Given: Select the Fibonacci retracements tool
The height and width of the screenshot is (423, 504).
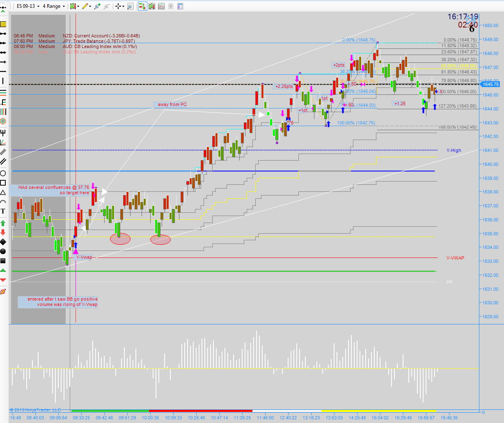Looking at the screenshot, I should [4, 92].
